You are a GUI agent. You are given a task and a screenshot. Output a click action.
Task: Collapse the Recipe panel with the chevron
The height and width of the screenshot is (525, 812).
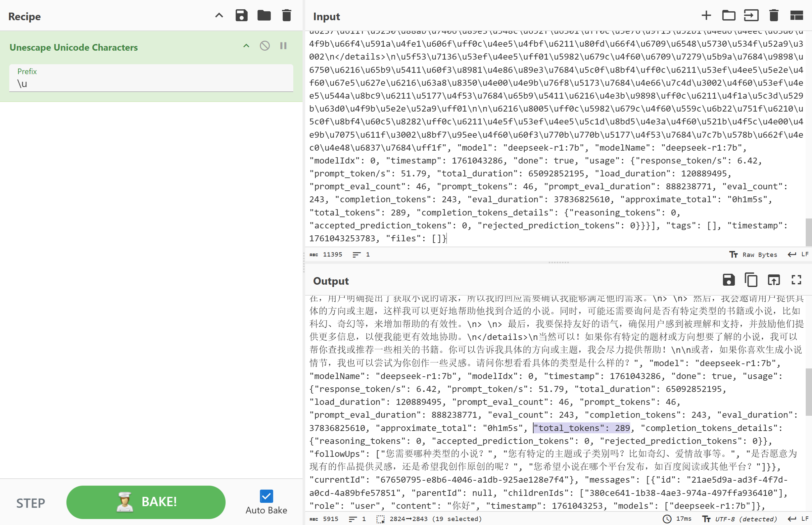(219, 16)
